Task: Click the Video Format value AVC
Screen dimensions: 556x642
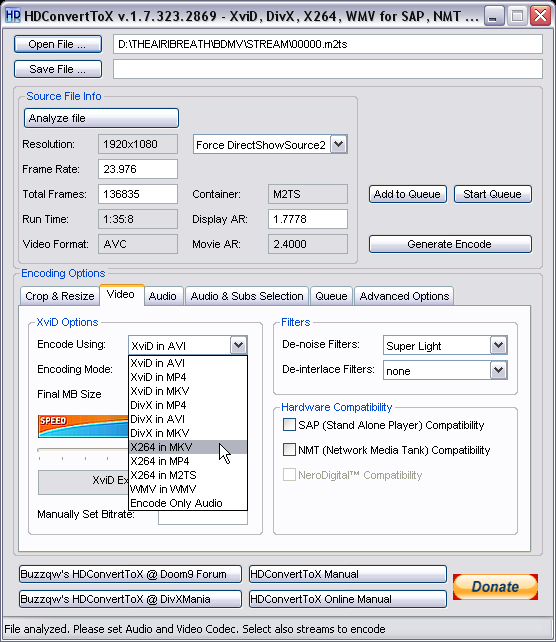Action: pyautogui.click(x=138, y=244)
